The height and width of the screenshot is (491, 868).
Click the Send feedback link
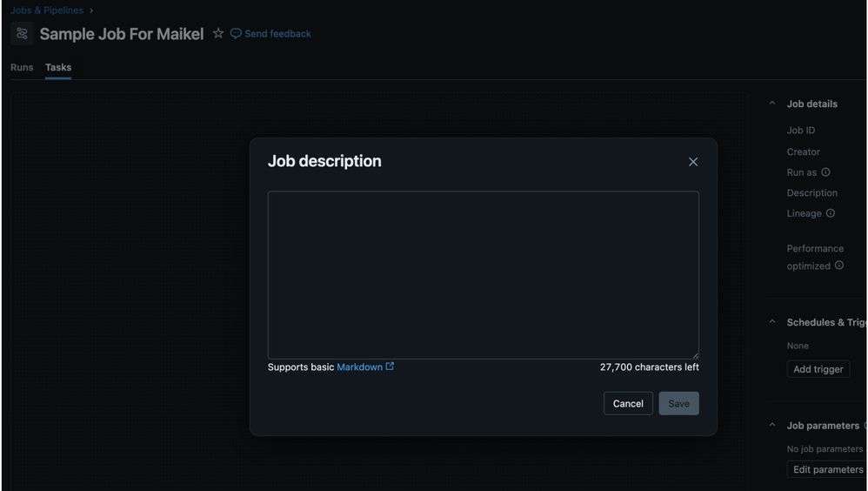point(277,34)
